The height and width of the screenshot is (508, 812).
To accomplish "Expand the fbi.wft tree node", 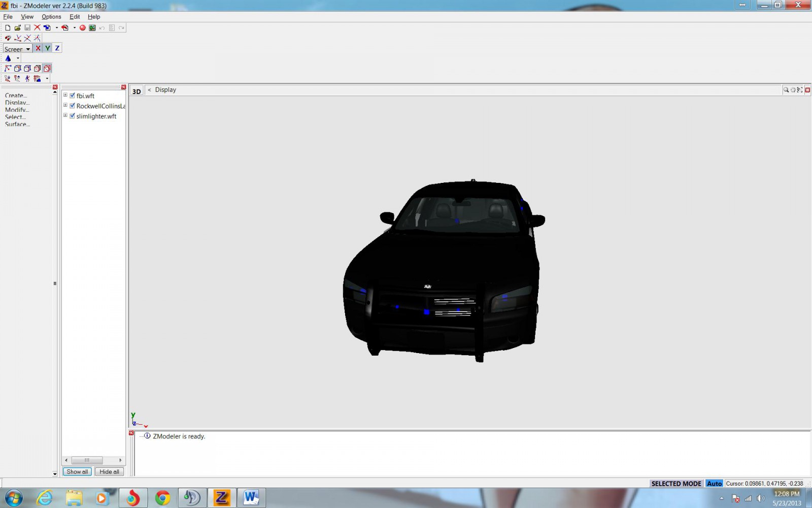I will [65, 95].
